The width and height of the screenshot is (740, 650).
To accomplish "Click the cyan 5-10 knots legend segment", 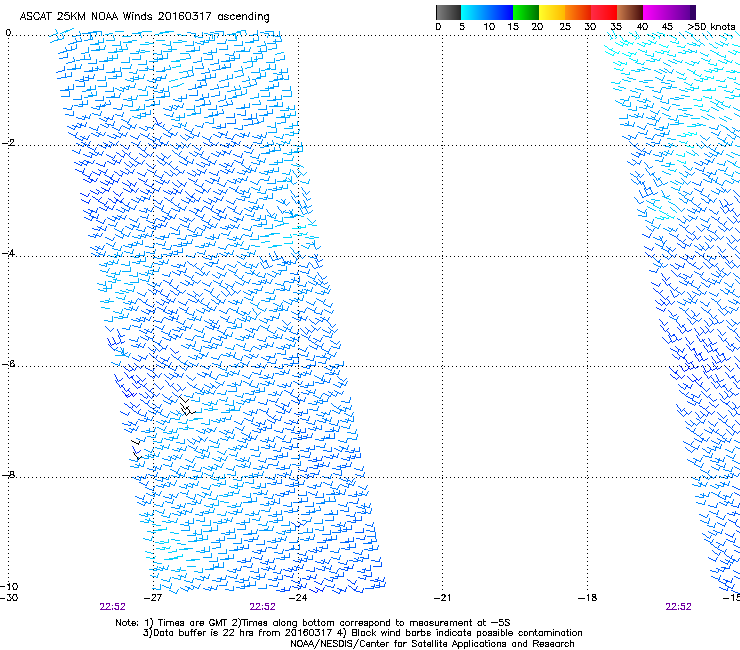I will click(473, 12).
